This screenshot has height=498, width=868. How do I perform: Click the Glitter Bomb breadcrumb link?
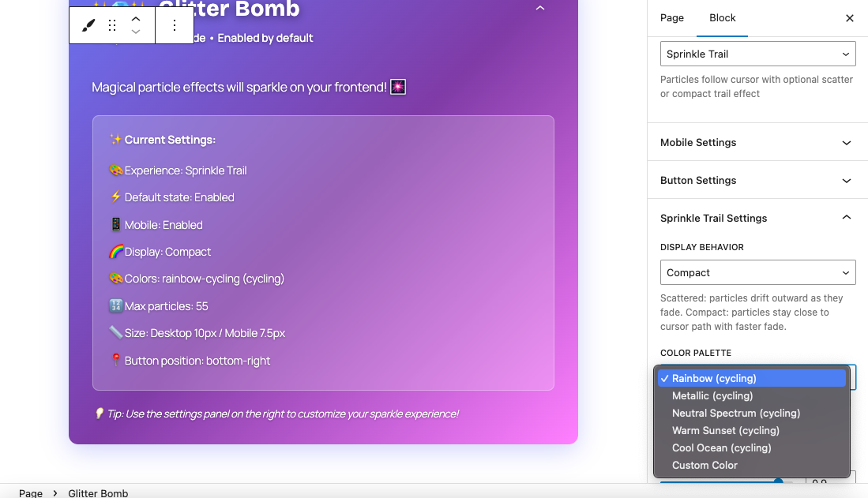tap(98, 493)
